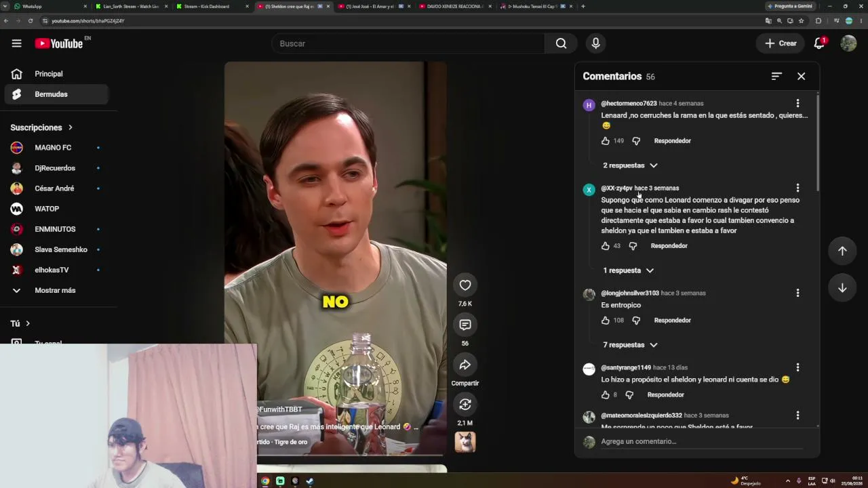Open the Short's sound thumbnail

coord(465,442)
